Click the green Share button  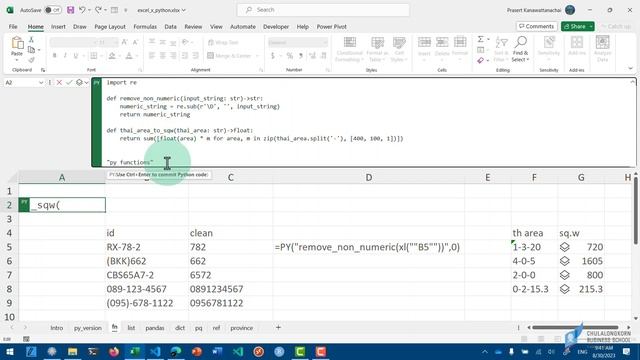click(x=574, y=26)
